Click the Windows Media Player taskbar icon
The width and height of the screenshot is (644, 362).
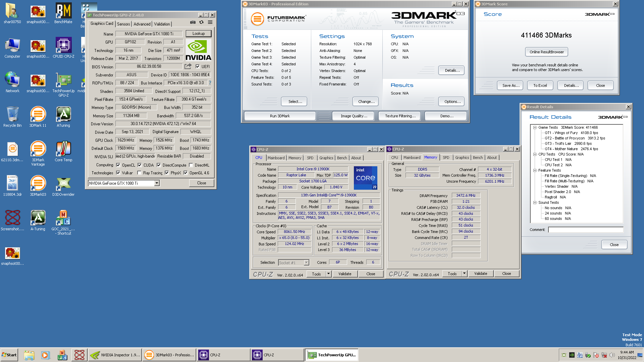pos(46,355)
